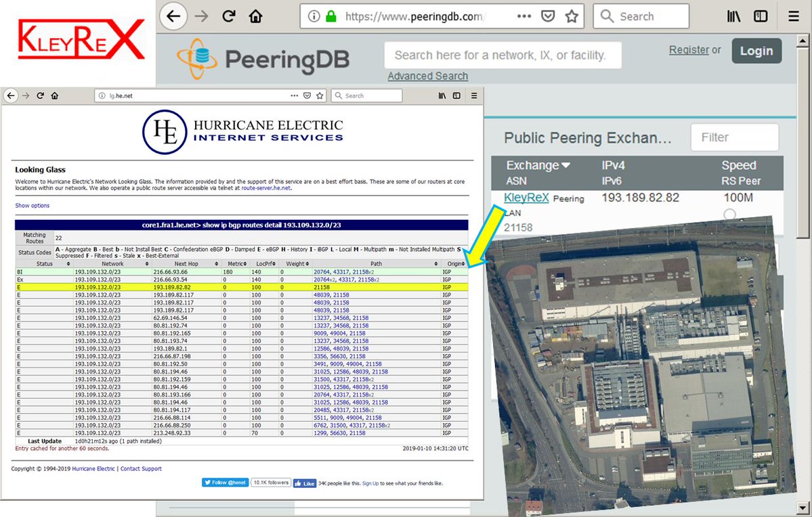Screen dimensions: 812x517
Task: Open the hamburger menu of lg.he.net window
Action: 474,95
